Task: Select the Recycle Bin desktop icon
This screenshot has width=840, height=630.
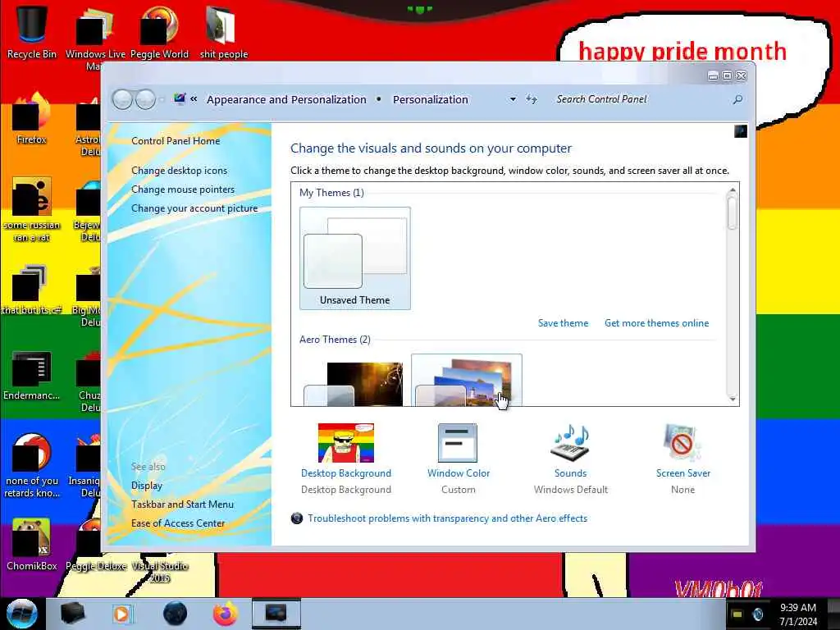Action: [32, 32]
